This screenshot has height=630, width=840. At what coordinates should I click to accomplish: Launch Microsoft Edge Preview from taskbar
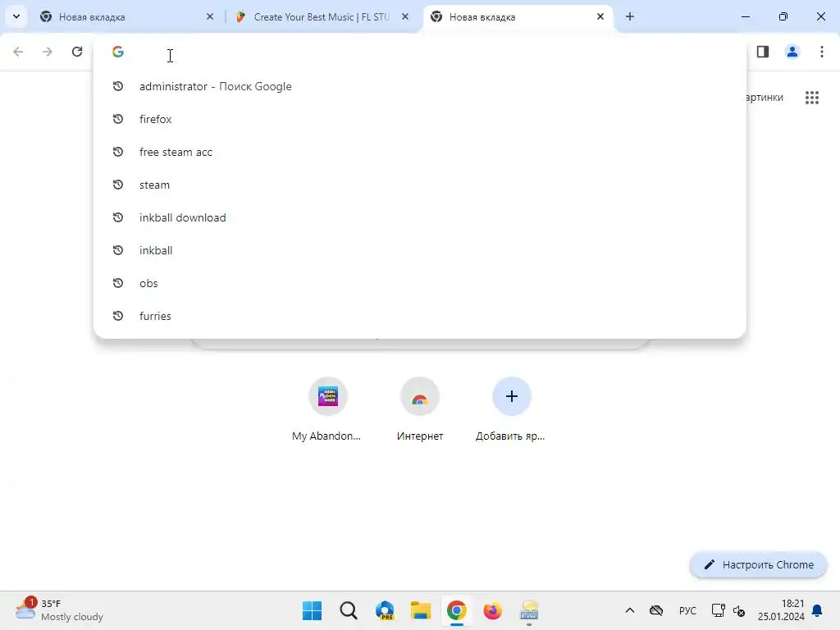pyautogui.click(x=385, y=610)
